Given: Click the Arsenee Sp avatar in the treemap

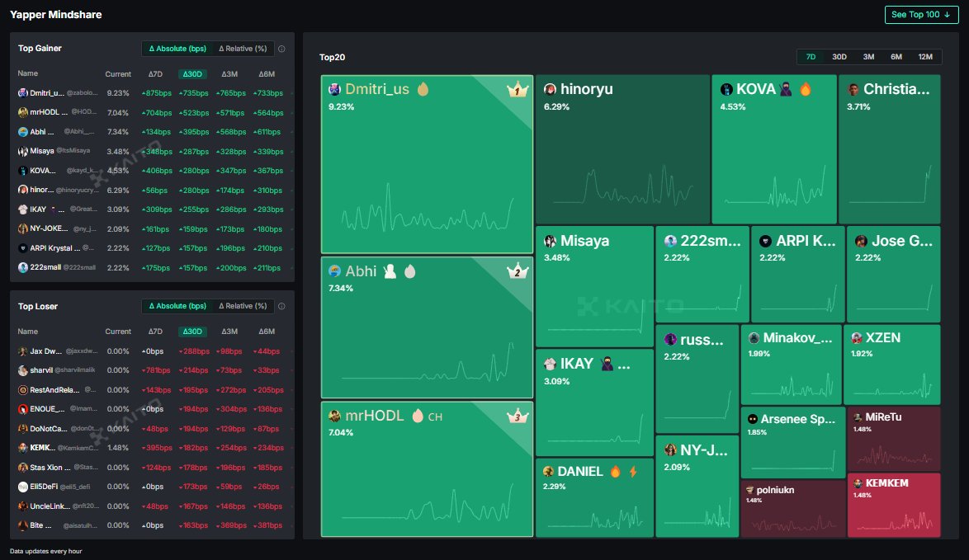Looking at the screenshot, I should [753, 419].
